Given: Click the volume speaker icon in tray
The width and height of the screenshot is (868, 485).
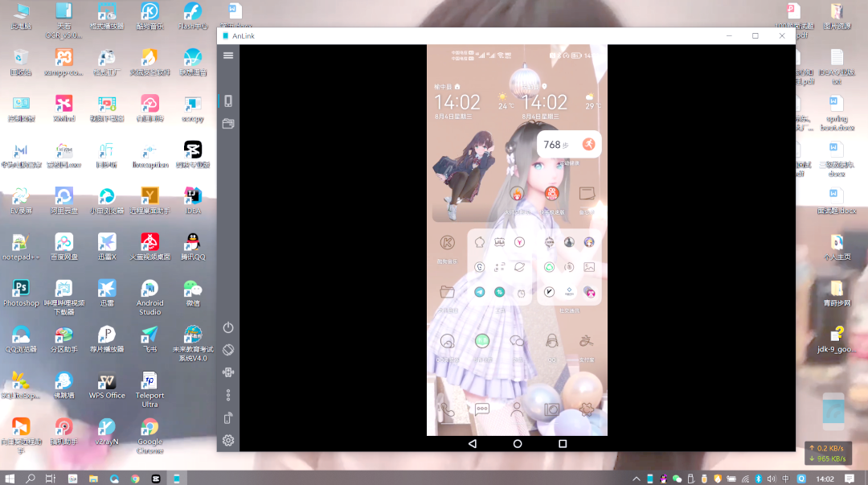Looking at the screenshot, I should tap(772, 479).
